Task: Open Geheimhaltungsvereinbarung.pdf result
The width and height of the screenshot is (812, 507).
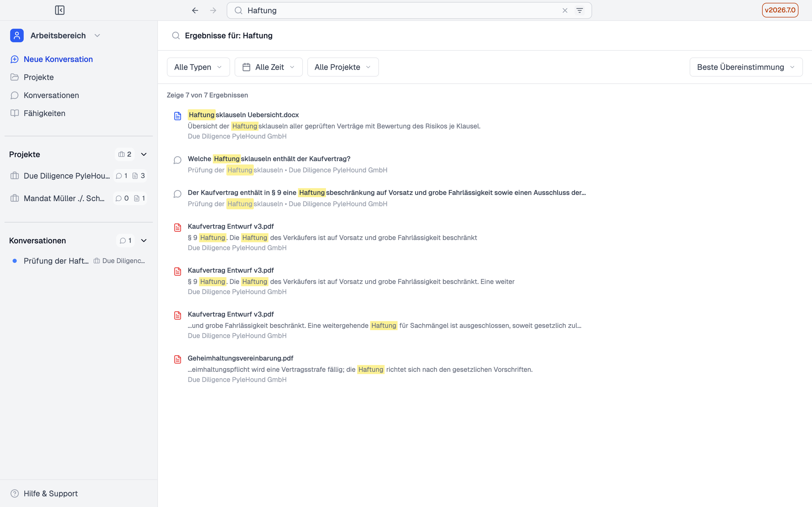Action: point(240,358)
